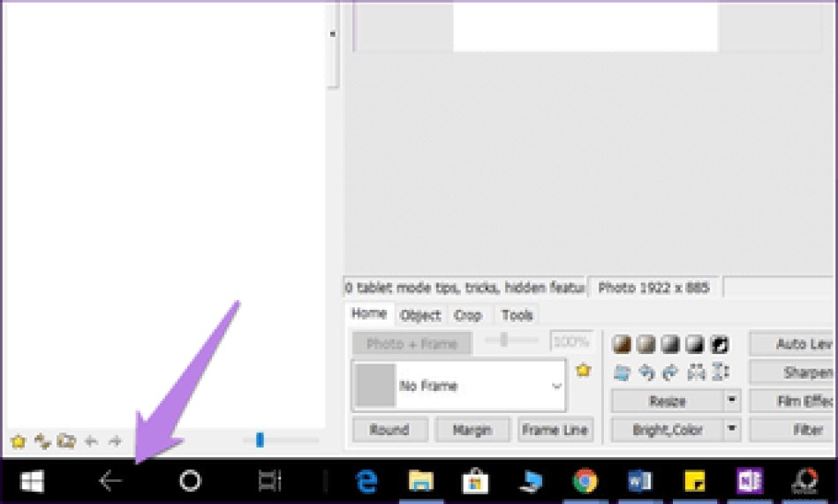Expand the Resize dropdown arrow
The width and height of the screenshot is (838, 504).
click(732, 400)
